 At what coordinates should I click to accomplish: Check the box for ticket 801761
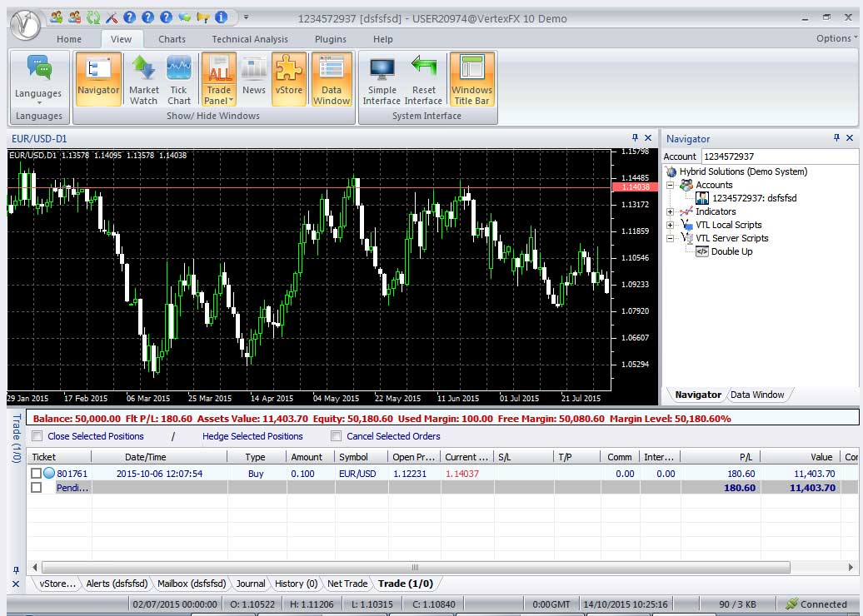pyautogui.click(x=37, y=473)
